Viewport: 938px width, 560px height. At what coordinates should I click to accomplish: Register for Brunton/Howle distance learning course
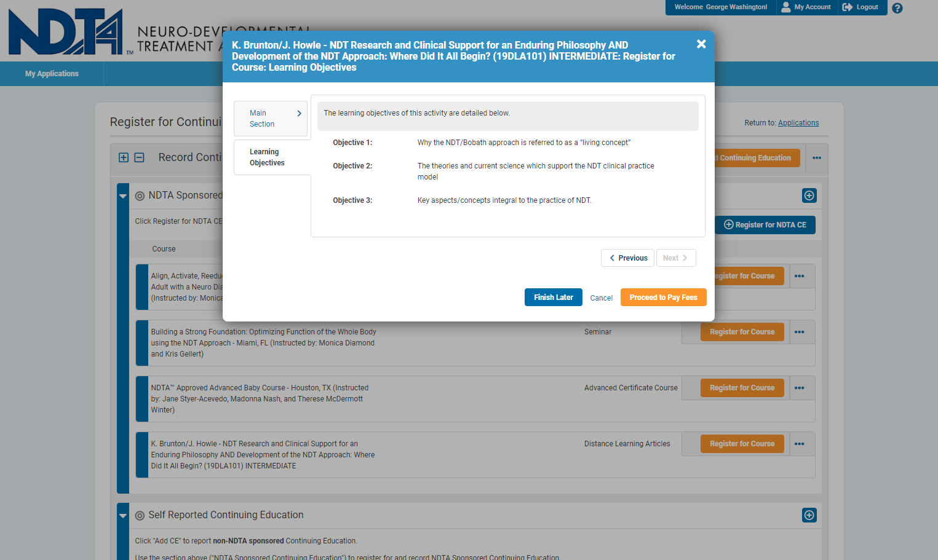(x=742, y=444)
